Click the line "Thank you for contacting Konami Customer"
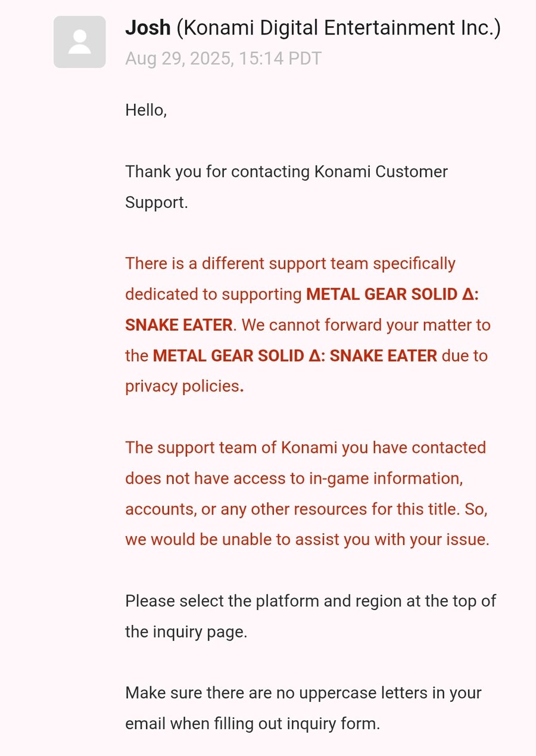 286,172
